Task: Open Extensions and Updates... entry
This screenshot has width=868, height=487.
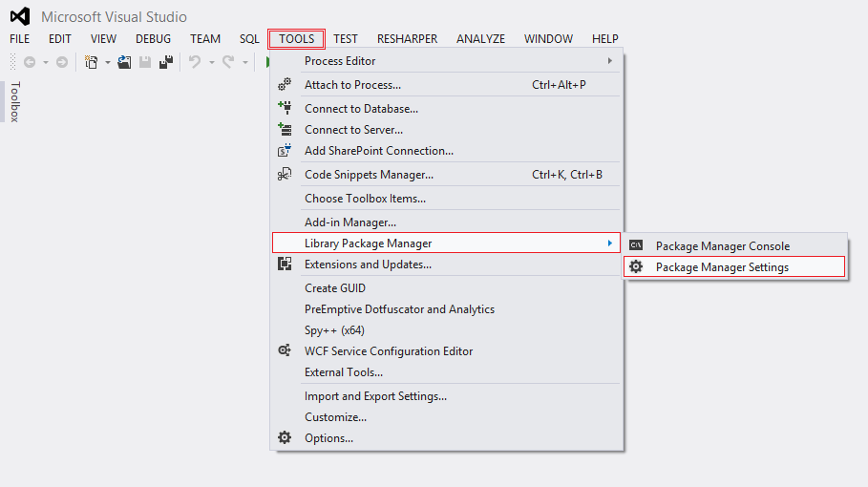Action: click(446, 265)
